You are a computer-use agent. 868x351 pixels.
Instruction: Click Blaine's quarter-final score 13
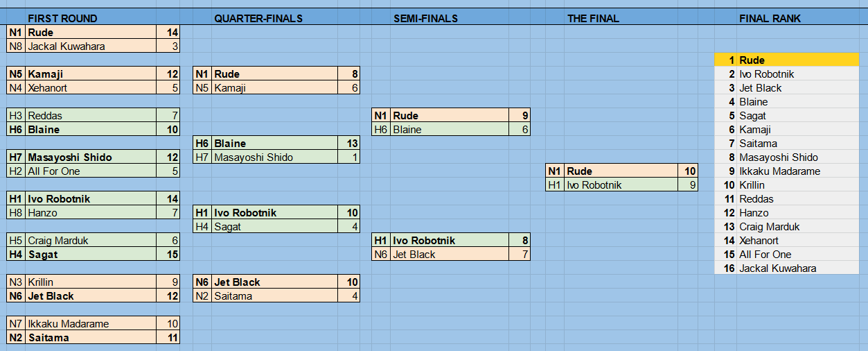[349, 144]
